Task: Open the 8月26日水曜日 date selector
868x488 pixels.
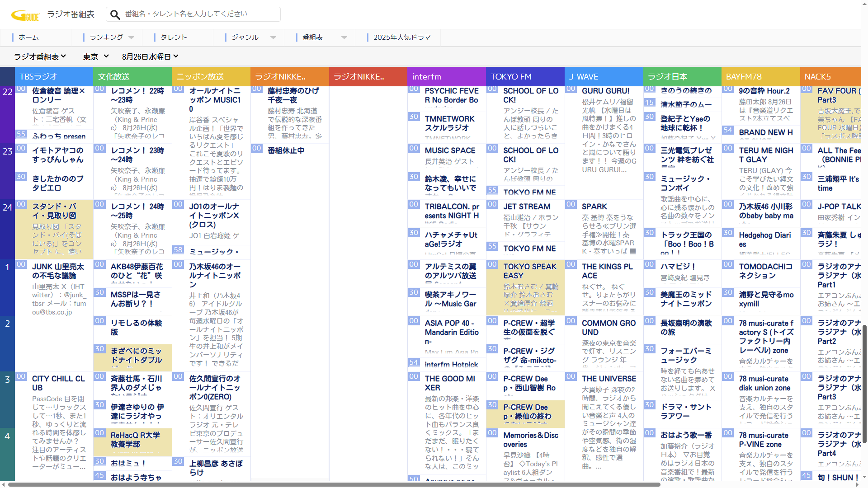Action: [150, 56]
